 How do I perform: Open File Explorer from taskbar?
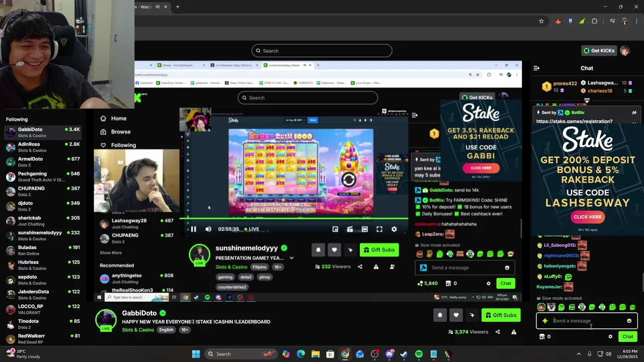point(315,354)
